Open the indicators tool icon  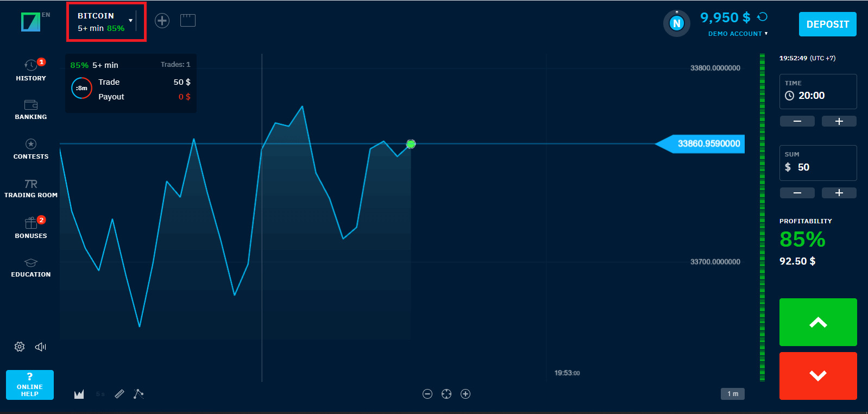point(139,393)
